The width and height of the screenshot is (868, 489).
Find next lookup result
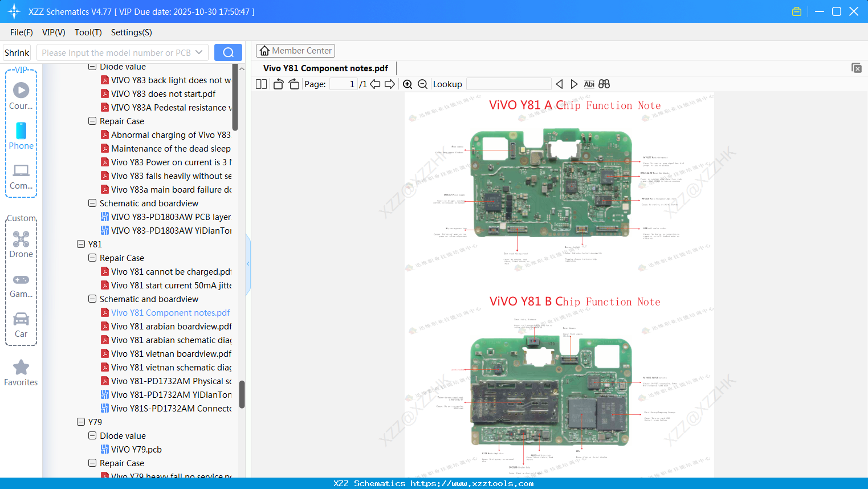click(x=574, y=84)
